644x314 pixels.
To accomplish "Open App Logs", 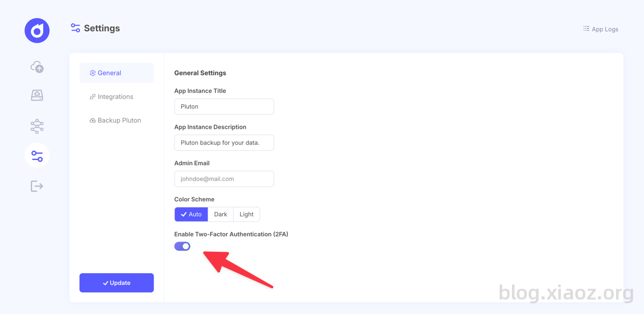I will (601, 29).
